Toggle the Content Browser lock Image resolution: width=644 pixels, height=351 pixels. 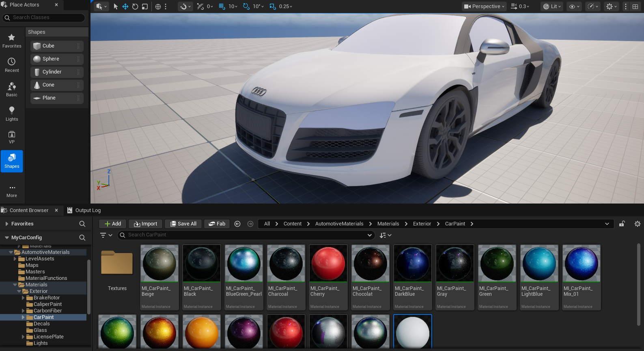click(x=622, y=224)
